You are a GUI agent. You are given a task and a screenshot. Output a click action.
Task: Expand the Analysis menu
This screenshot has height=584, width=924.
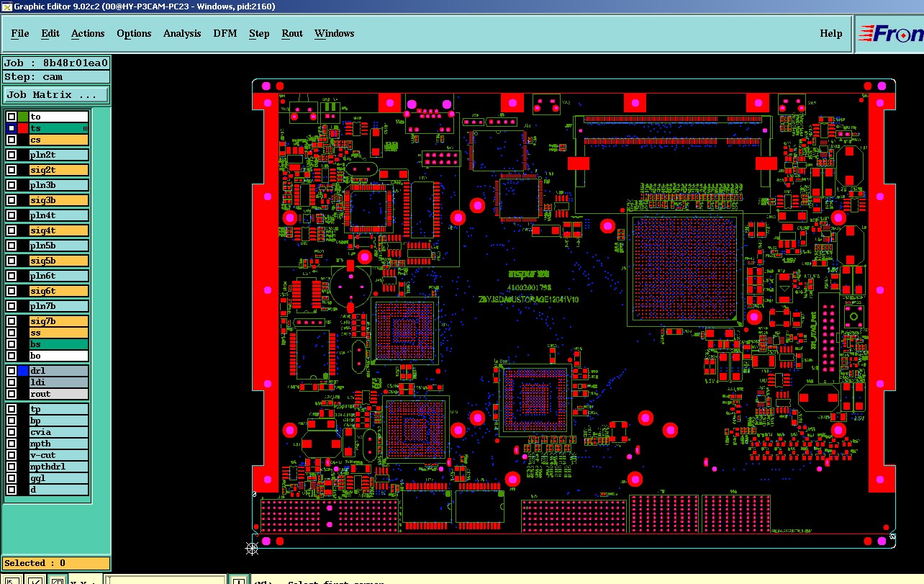[x=182, y=33]
